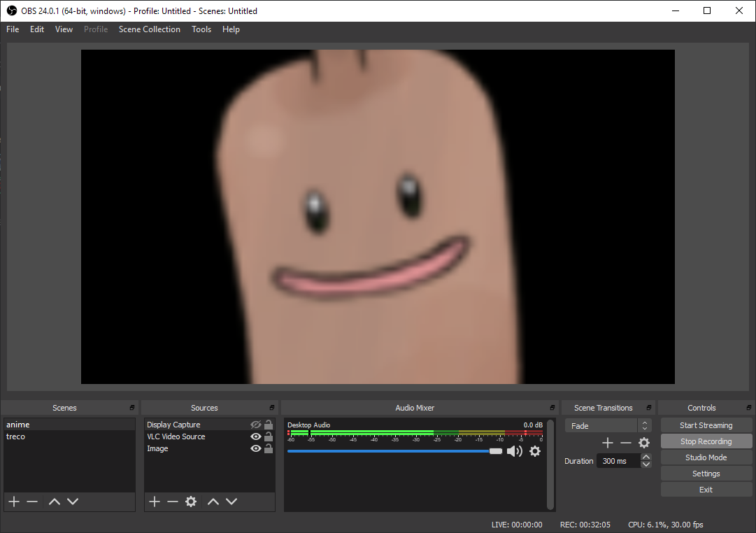Viewport: 756px width, 533px height.
Task: Open Desktop Audio settings gear
Action: (535, 451)
